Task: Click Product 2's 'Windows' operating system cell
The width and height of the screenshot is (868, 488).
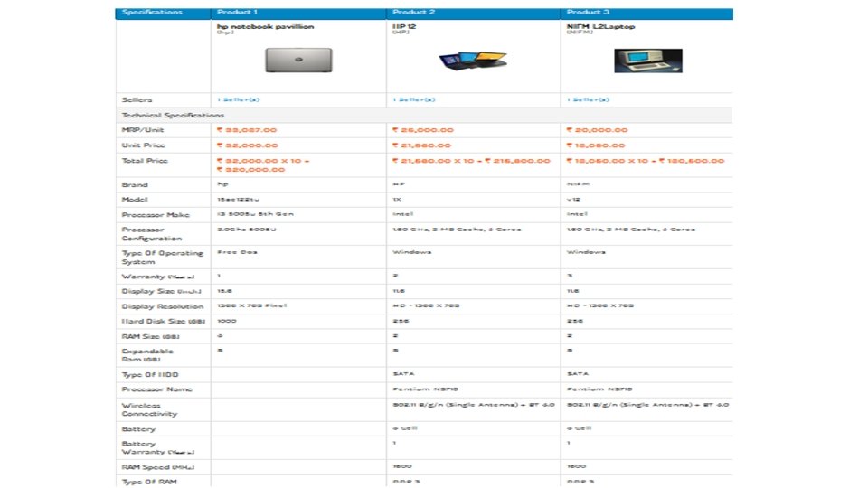Action: click(412, 252)
